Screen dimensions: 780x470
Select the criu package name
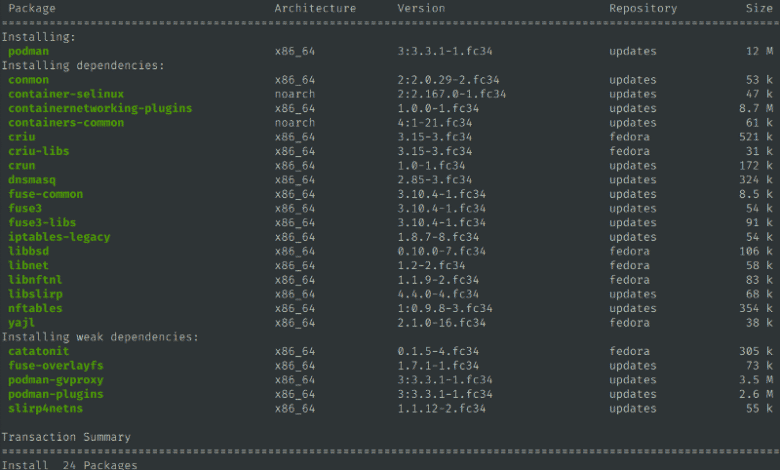click(x=21, y=137)
